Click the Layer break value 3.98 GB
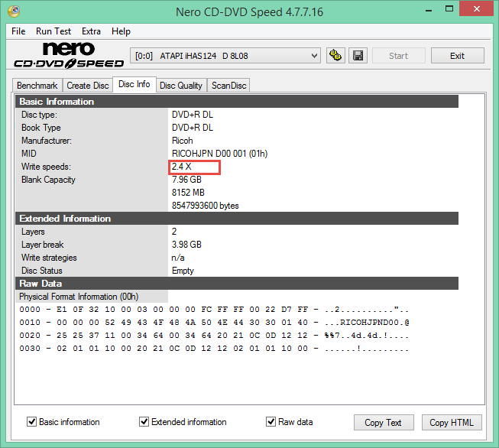The image size is (499, 448). (186, 245)
